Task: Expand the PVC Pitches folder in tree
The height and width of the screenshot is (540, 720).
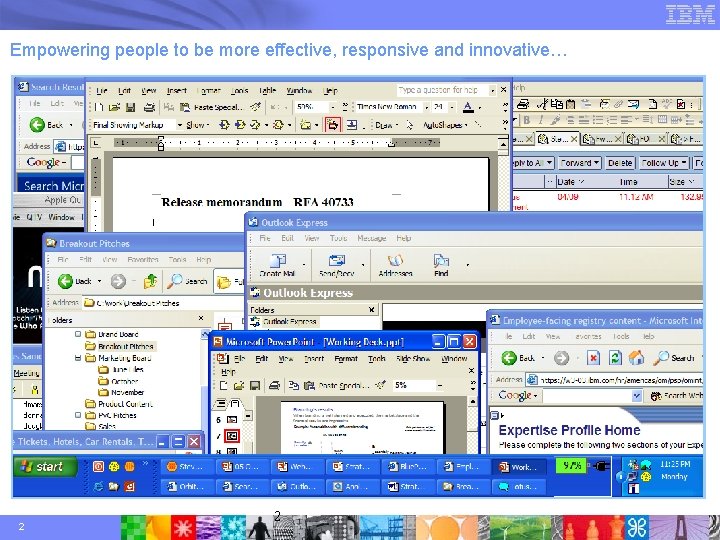Action: coord(78,415)
